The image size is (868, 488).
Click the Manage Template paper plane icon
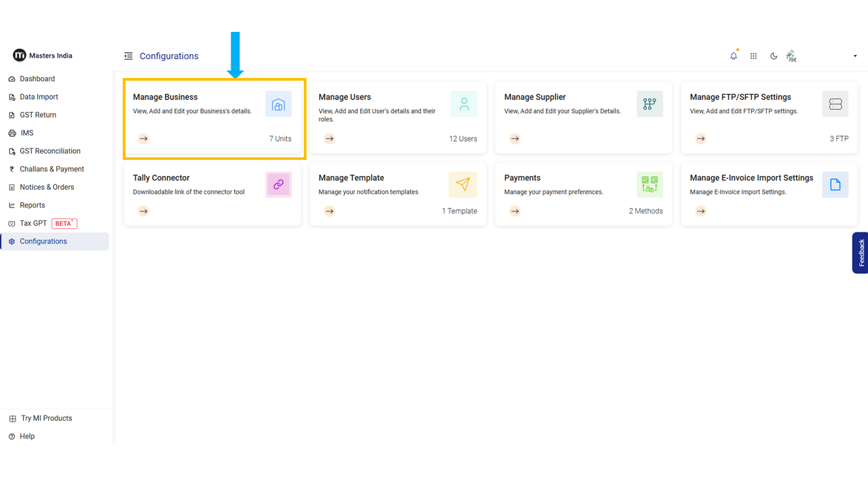click(463, 184)
